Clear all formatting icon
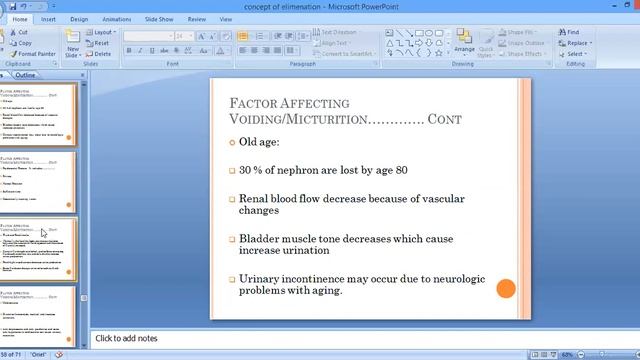The height and width of the screenshot is (360, 640). click(x=226, y=36)
